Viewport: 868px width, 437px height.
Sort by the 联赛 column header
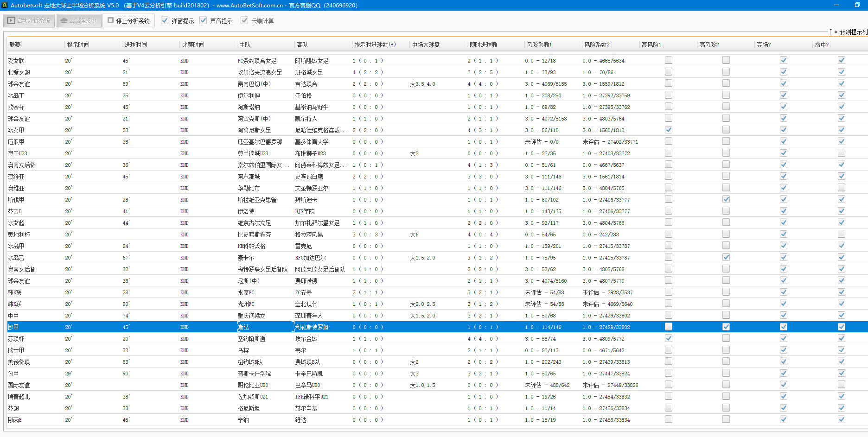(15, 44)
